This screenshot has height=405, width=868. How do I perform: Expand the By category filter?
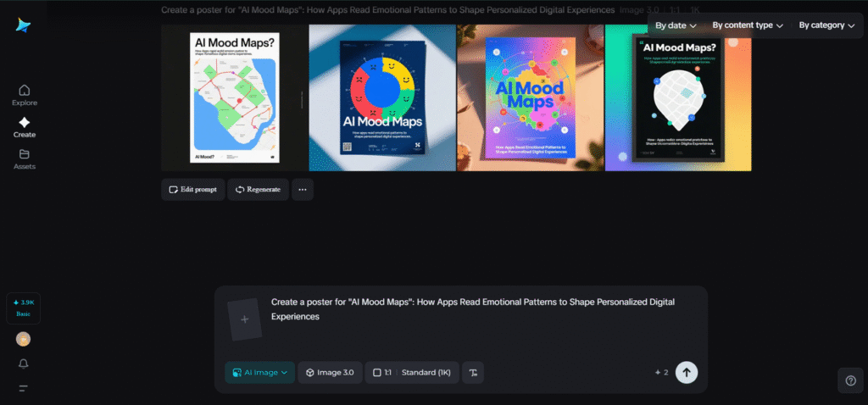click(x=826, y=25)
